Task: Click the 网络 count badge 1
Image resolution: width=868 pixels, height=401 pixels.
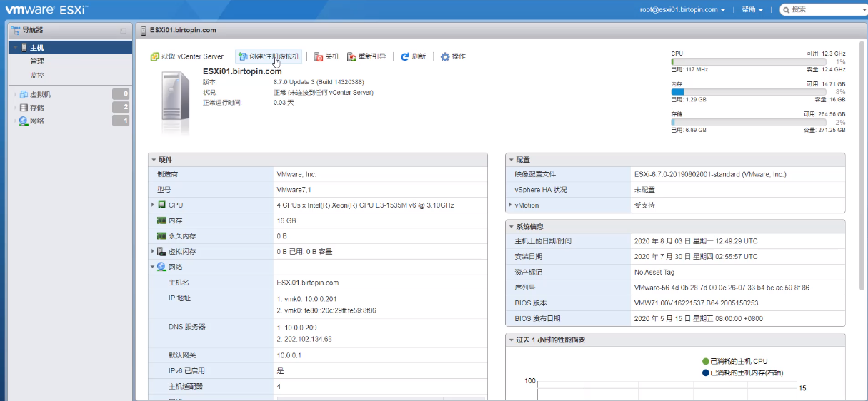Action: pos(121,121)
